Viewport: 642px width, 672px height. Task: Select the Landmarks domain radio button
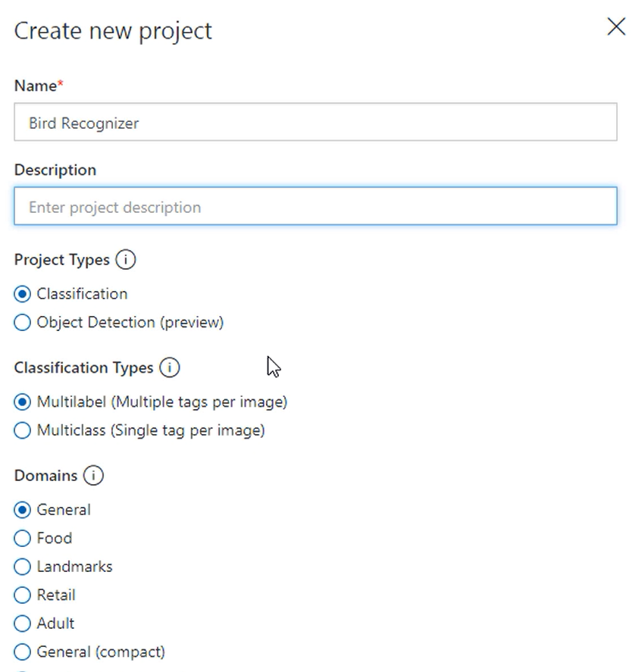pos(22,567)
